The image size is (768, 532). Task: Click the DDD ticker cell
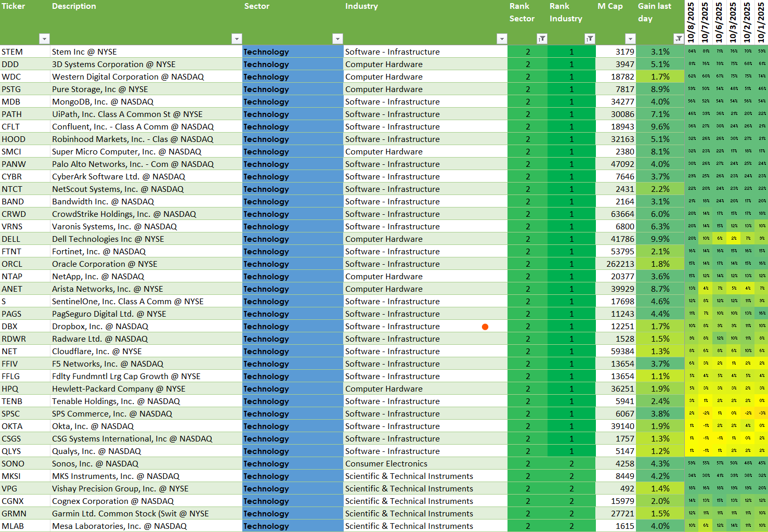(x=25, y=64)
